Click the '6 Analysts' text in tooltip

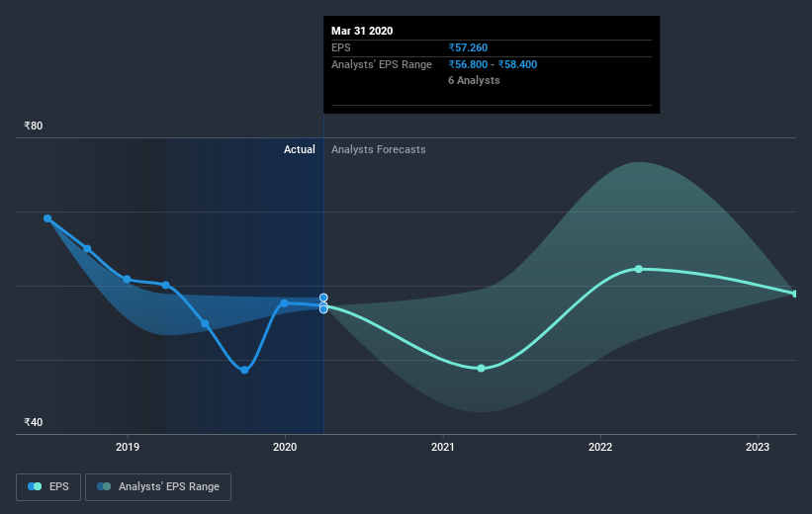474,80
